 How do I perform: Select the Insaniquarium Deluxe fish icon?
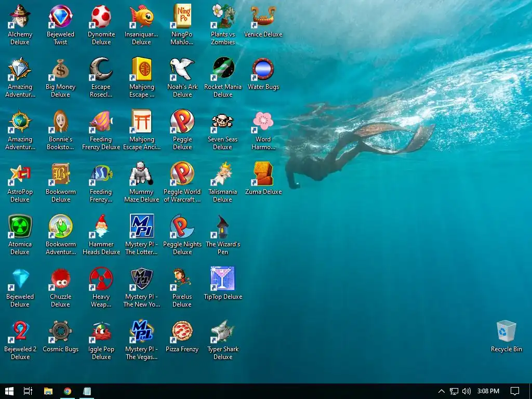[141, 16]
